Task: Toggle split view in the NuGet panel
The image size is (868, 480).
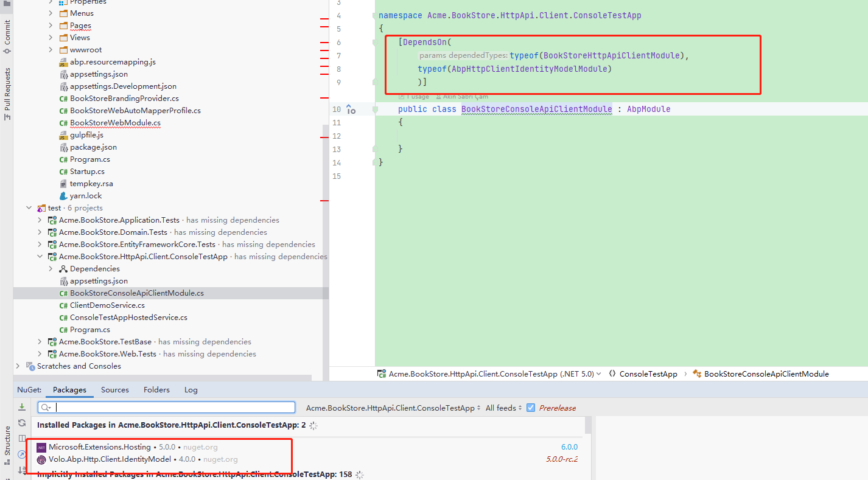Action: 21,438
